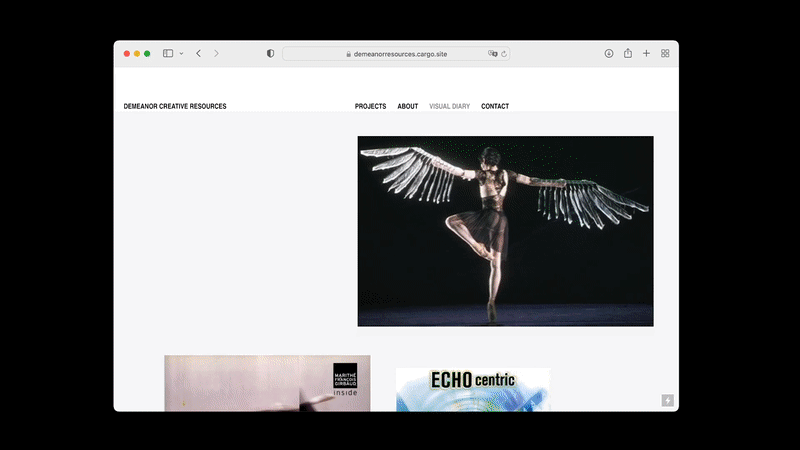Show the tab overview grid

click(665, 54)
